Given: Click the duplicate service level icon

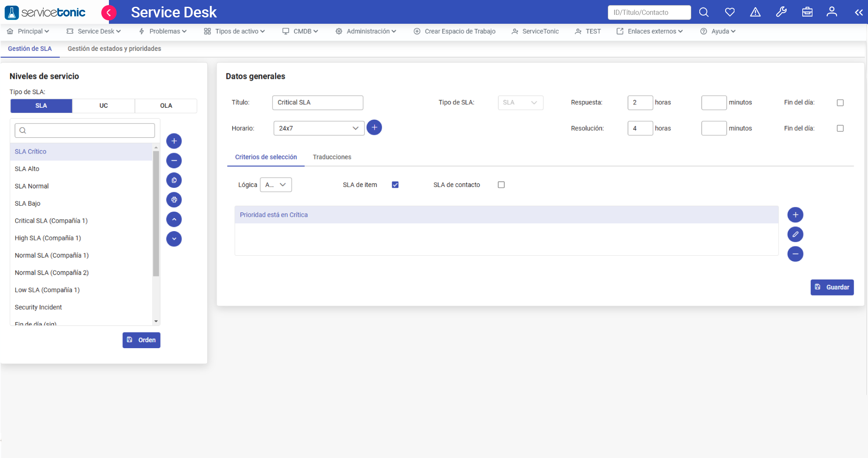Looking at the screenshot, I should (x=174, y=180).
